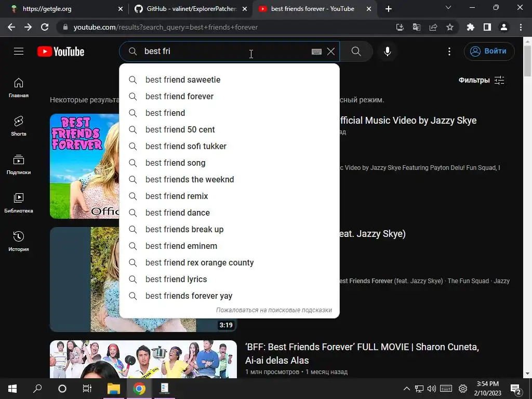
Task: Go back in browser history
Action: pos(11,27)
